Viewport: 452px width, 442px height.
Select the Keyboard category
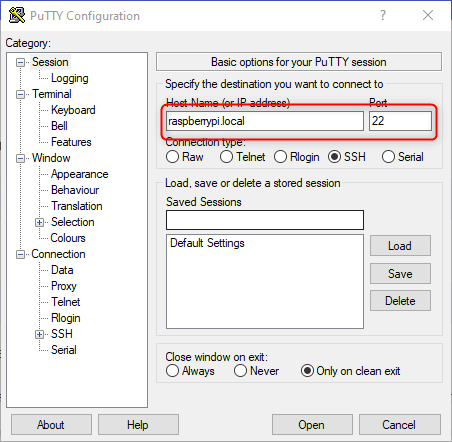pos(73,110)
